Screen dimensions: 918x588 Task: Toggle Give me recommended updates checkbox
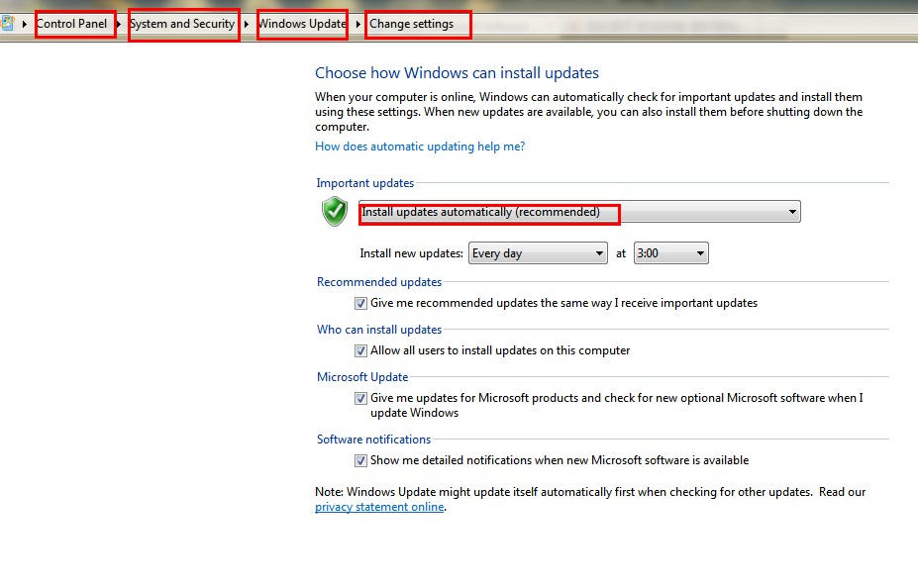(360, 304)
